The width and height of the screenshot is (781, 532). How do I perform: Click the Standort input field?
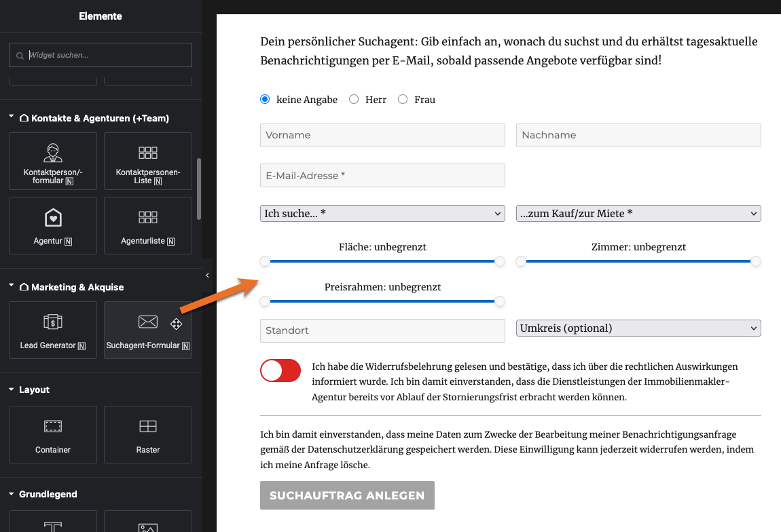(382, 330)
